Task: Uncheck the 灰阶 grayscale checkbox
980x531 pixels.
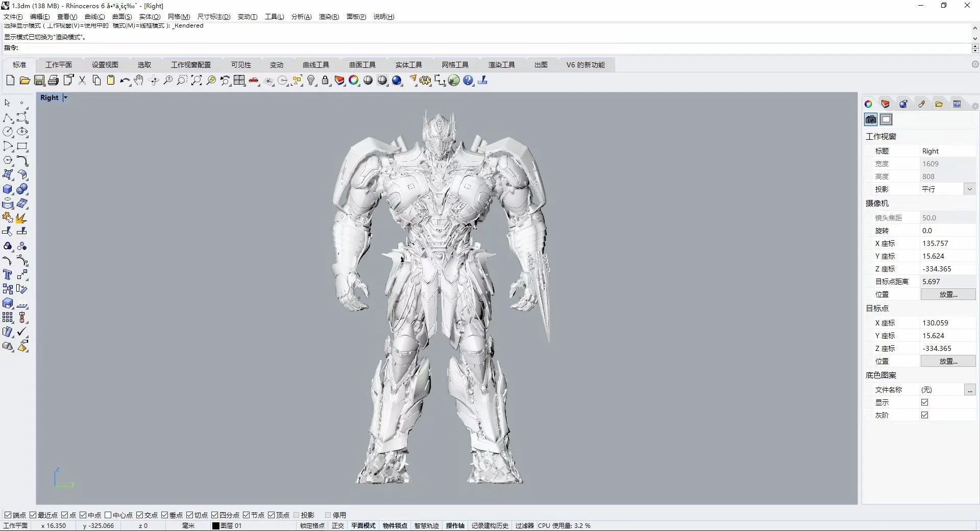Action: click(x=924, y=415)
